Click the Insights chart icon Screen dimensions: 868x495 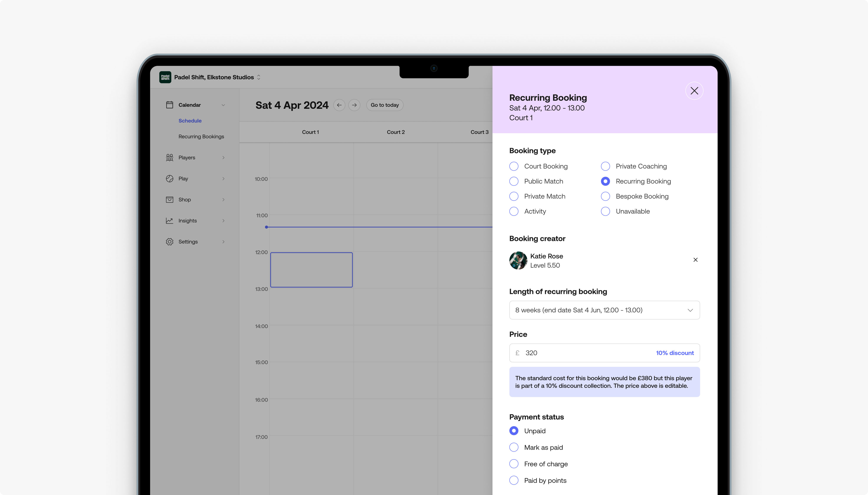[169, 221]
